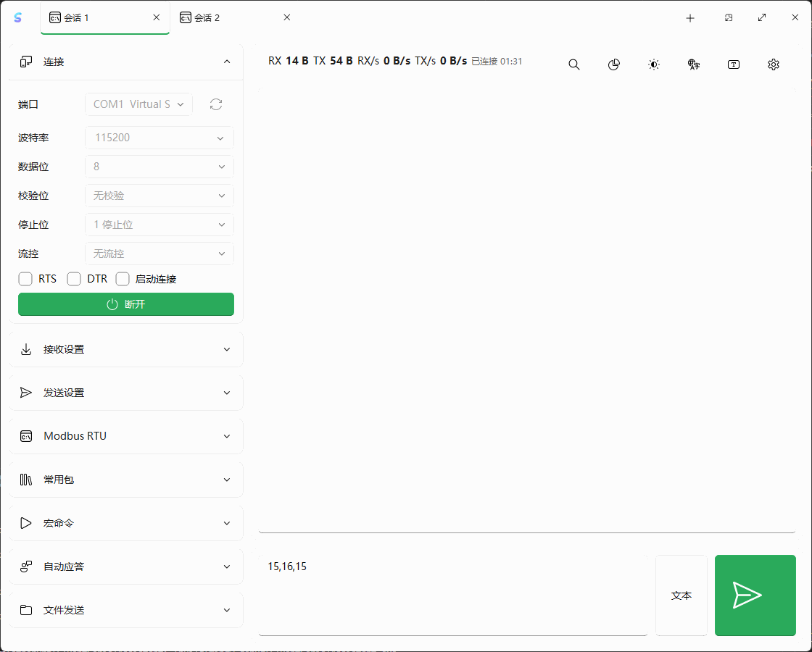Click the 文本 format button
This screenshot has width=812, height=652.
681,595
